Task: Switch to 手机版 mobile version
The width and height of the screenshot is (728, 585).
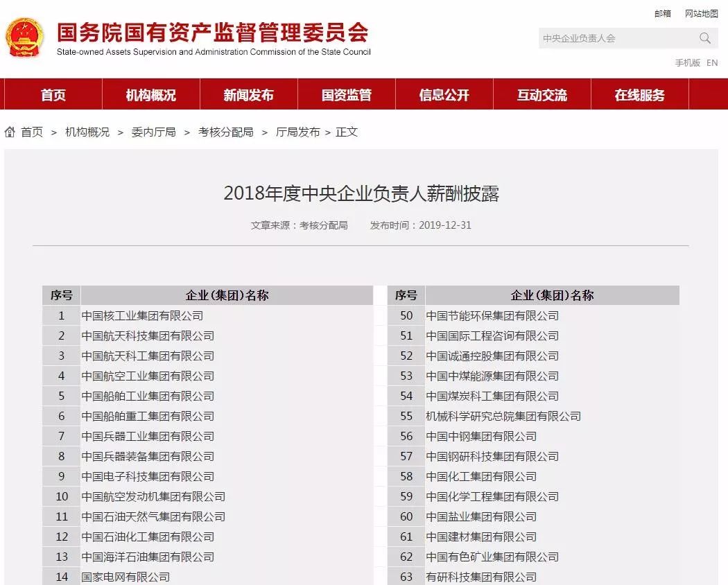Action: (687, 62)
